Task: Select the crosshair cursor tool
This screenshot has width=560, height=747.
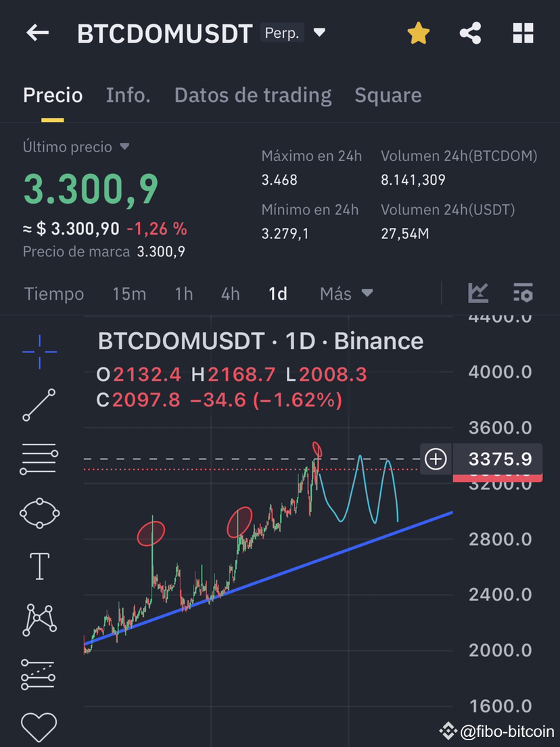Action: [x=39, y=351]
